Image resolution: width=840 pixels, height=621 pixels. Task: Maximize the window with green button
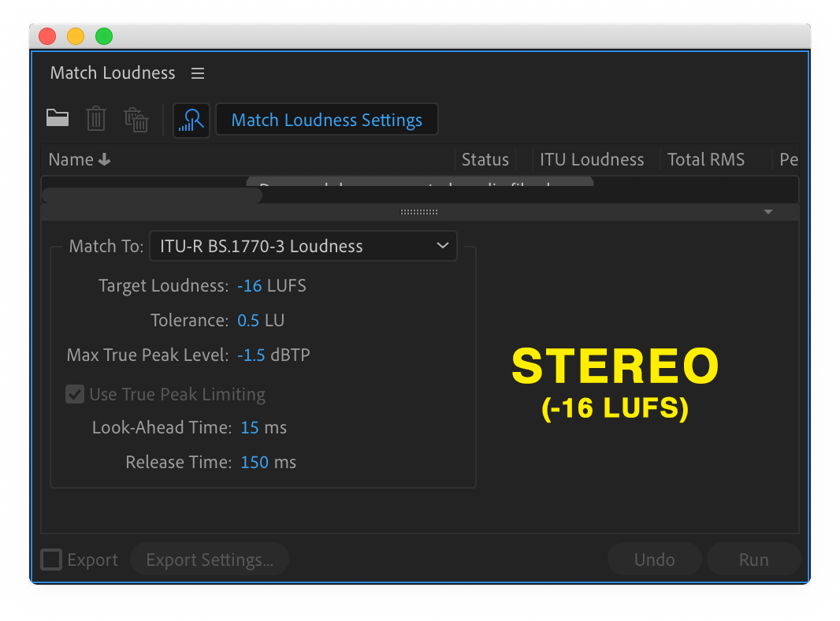104,36
